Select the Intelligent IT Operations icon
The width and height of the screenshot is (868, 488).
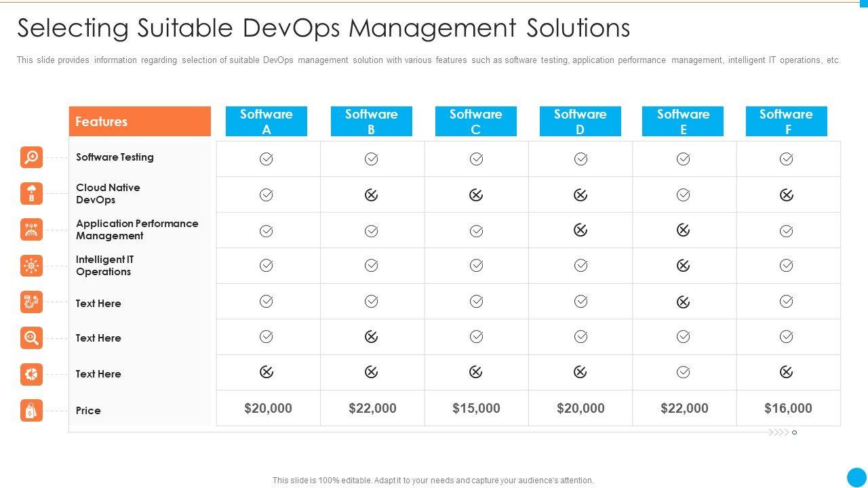31,266
